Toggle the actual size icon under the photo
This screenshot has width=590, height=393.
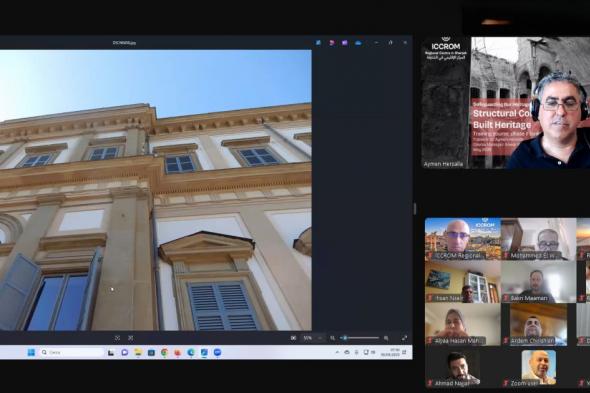(x=131, y=338)
